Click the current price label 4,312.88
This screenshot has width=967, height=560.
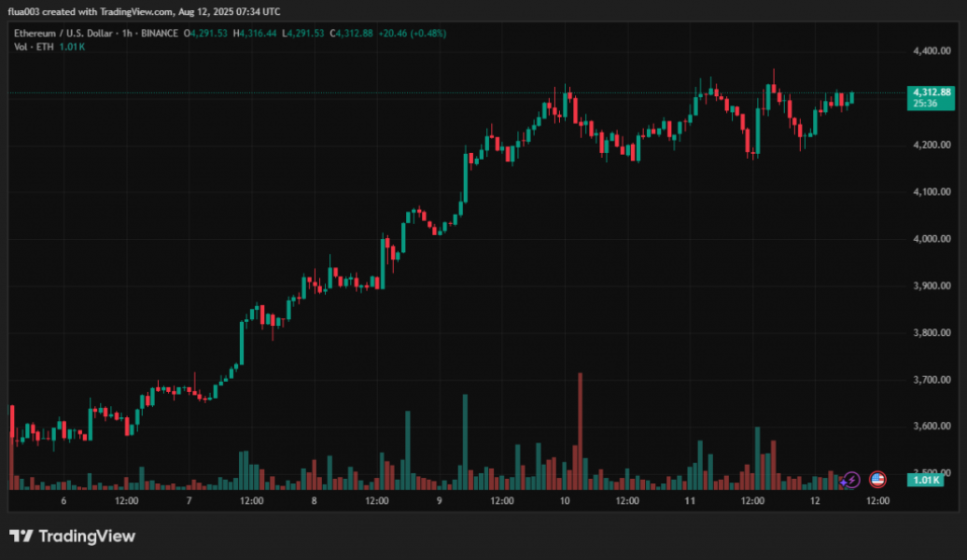pyautogui.click(x=932, y=92)
